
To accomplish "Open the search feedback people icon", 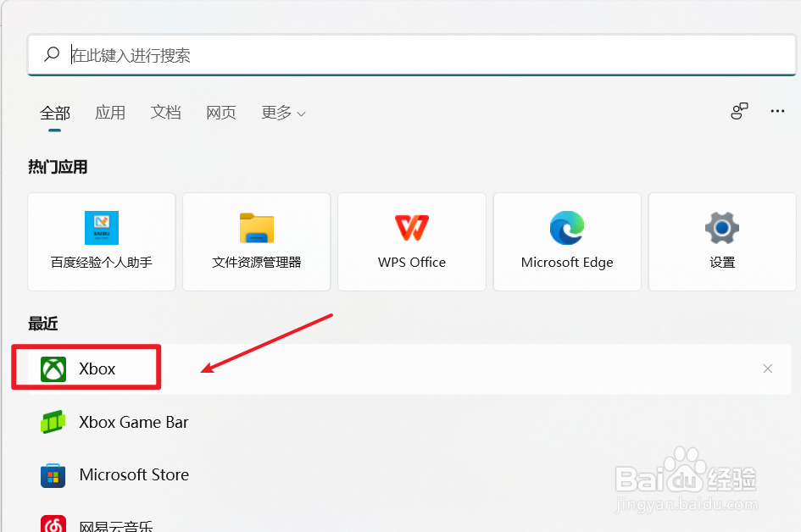I will click(739, 111).
